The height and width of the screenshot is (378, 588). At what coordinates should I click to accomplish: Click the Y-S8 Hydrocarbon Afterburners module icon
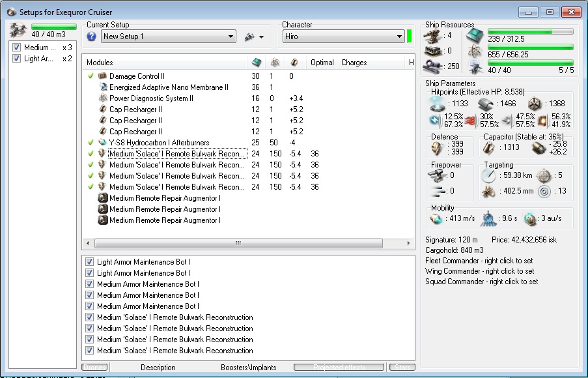pyautogui.click(x=102, y=142)
